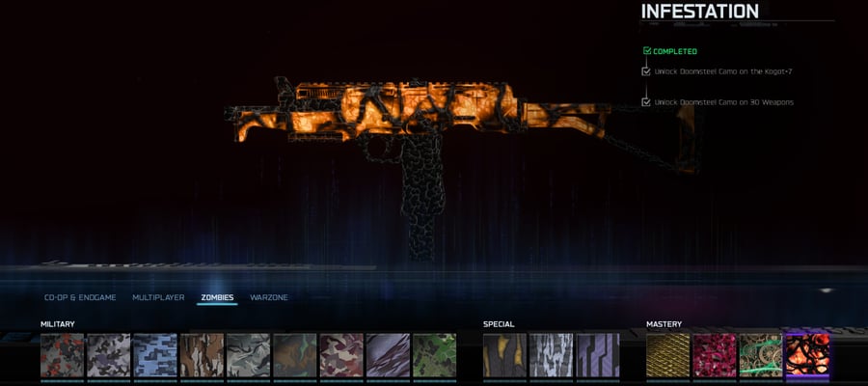
Task: Open the CO-OP & ENDGAME tab
Action: (80, 297)
